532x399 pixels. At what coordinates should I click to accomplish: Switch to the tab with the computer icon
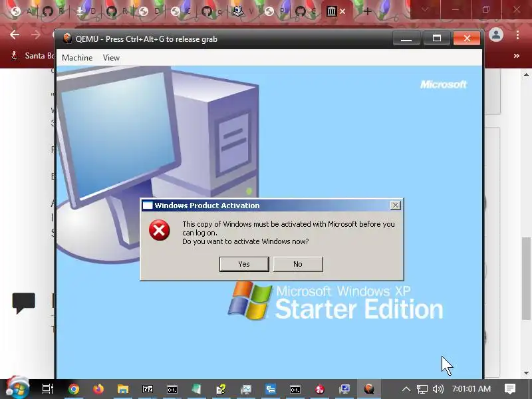[244, 11]
